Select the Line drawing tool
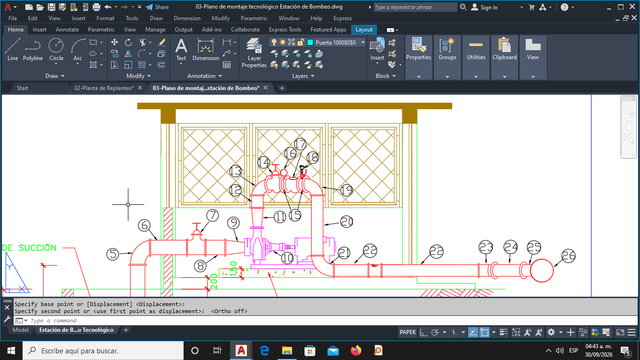The height and width of the screenshot is (360, 640). coord(12,49)
